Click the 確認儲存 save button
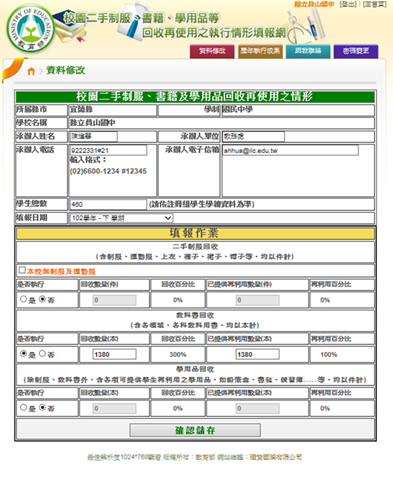The height and width of the screenshot is (480, 393). click(x=195, y=430)
